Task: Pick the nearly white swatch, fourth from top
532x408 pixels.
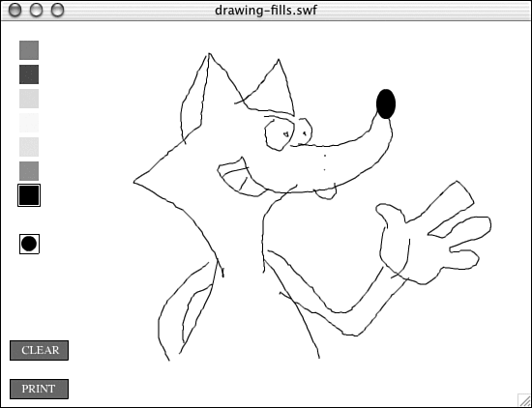Action: pos(29,123)
